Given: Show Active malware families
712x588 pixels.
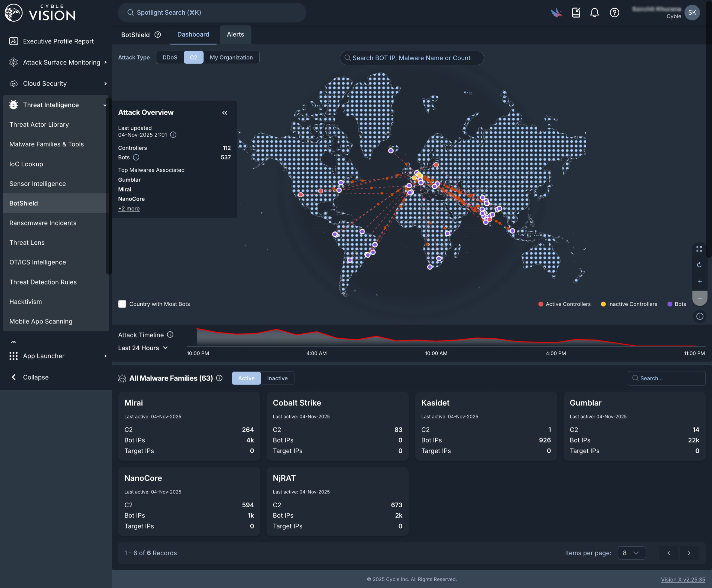Looking at the screenshot, I should click(246, 378).
